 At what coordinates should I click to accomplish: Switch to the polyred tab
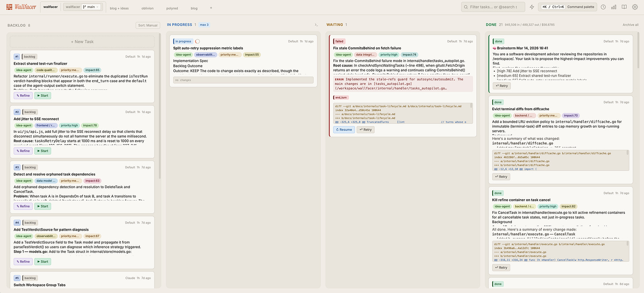tap(172, 8)
